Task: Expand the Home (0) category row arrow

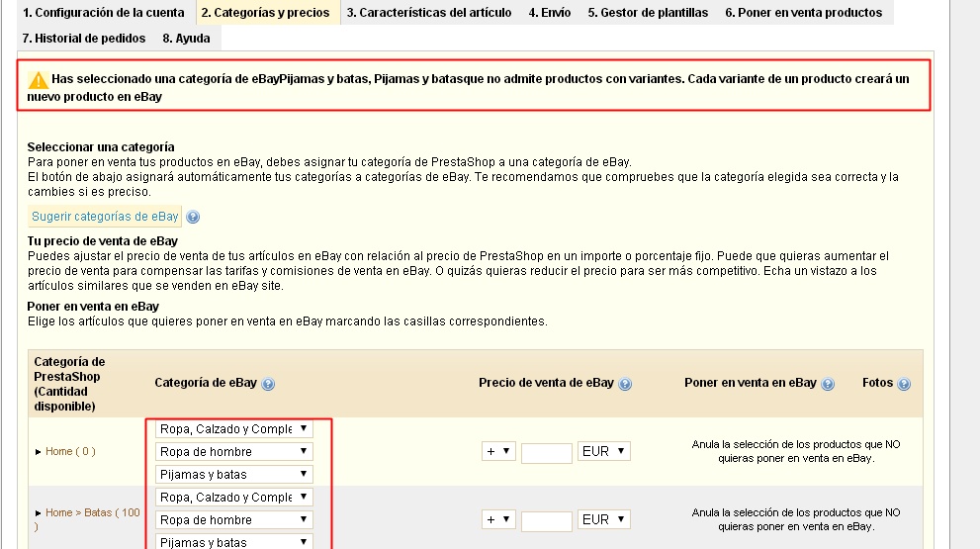Action: [x=39, y=451]
